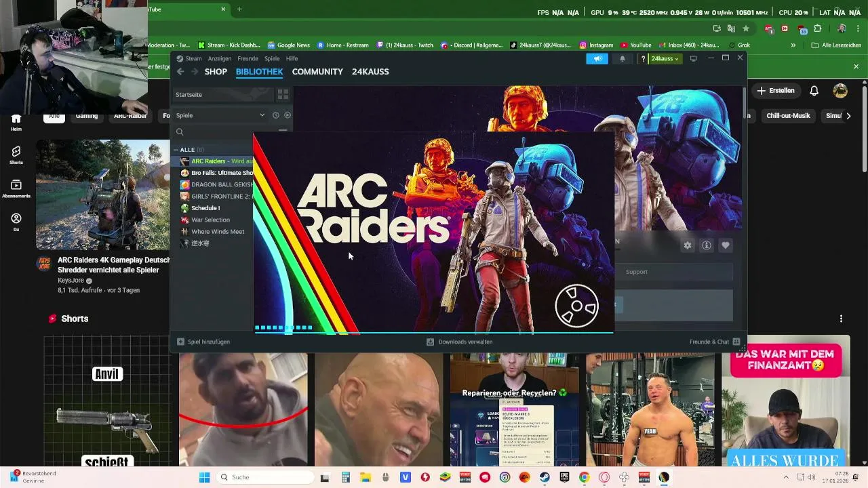868x488 pixels.
Task: Switch to SHOP tab in Steam
Action: coord(216,71)
